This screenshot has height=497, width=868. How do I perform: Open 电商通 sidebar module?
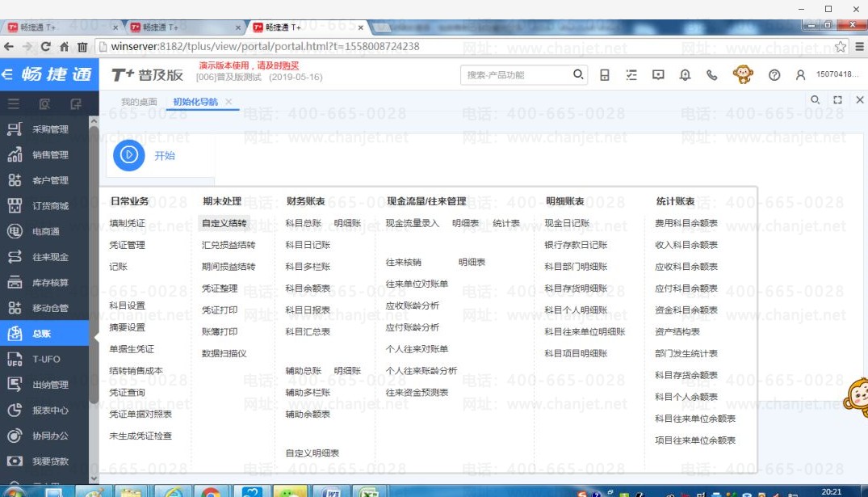(44, 231)
